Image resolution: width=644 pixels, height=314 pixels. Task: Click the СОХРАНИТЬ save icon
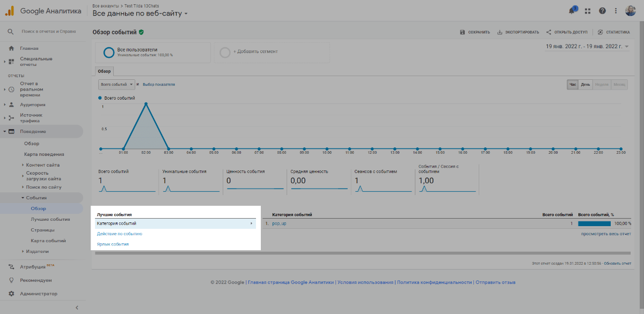[463, 32]
